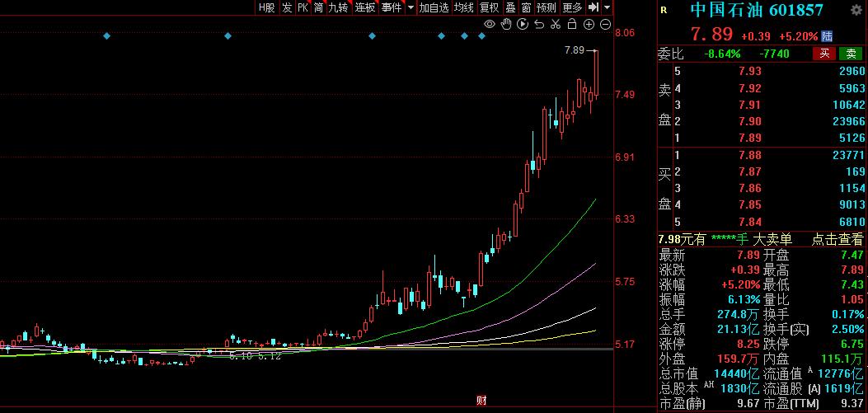Click the 叠 overlay button
Image resolution: width=868 pixels, height=413 pixels.
[x=510, y=7]
